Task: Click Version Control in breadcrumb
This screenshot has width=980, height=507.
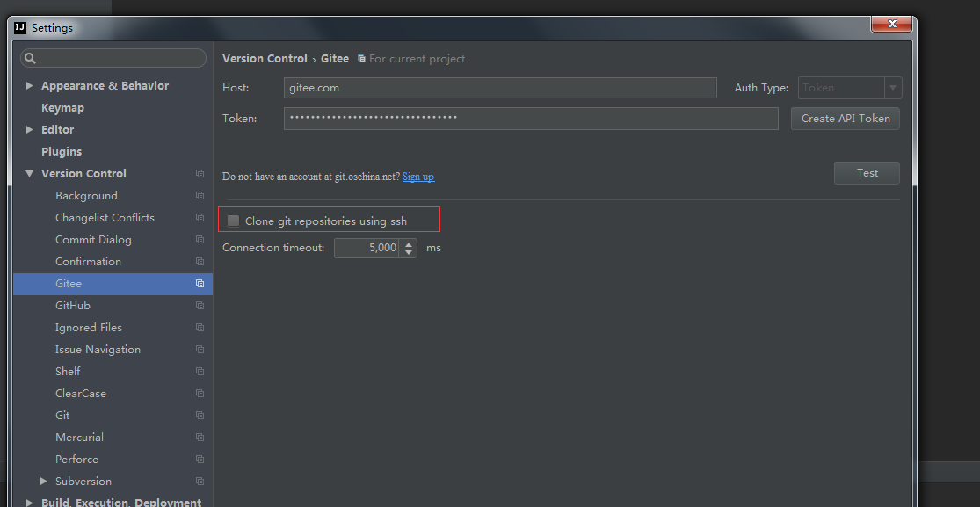Action: [x=265, y=58]
